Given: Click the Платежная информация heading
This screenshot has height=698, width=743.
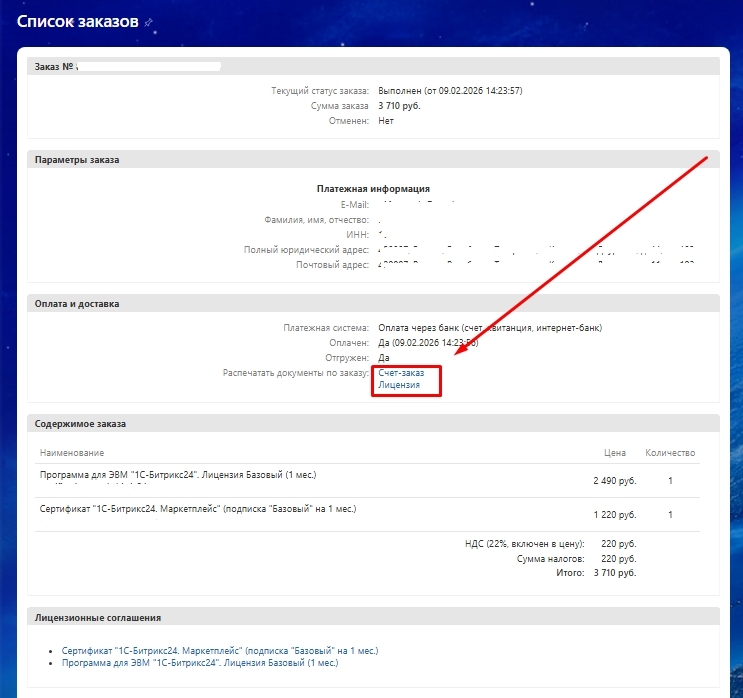Looking at the screenshot, I should coord(373,189).
